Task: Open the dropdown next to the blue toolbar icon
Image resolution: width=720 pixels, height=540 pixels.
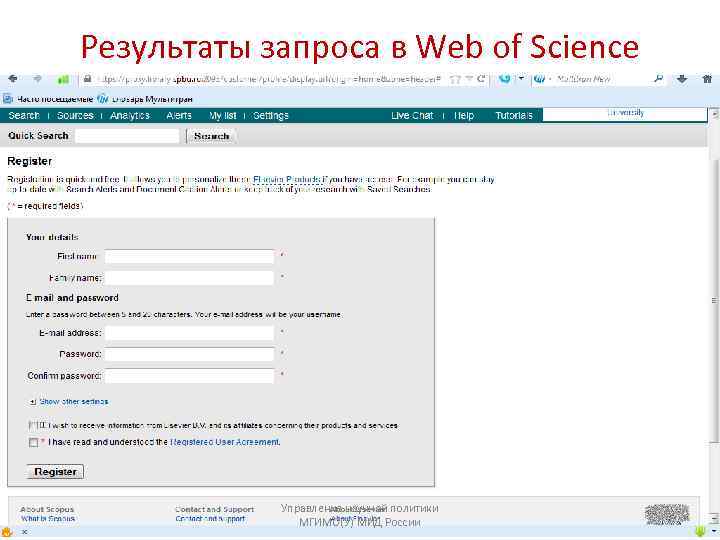Action: click(521, 79)
